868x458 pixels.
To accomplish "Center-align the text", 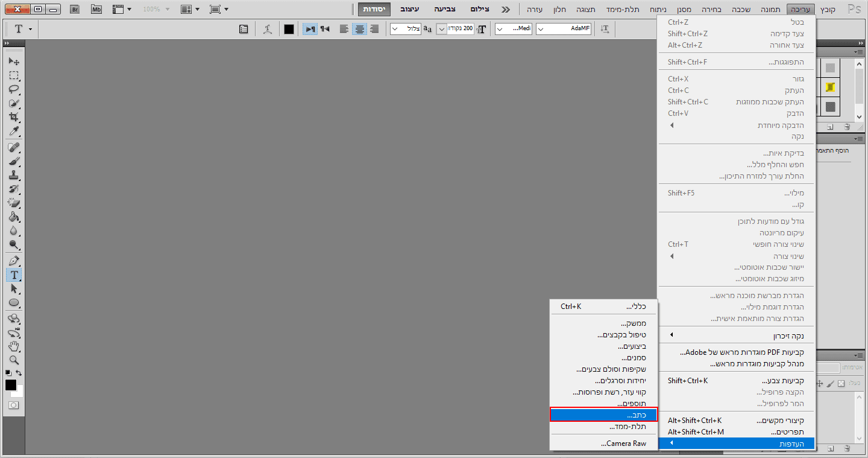I will (x=360, y=29).
